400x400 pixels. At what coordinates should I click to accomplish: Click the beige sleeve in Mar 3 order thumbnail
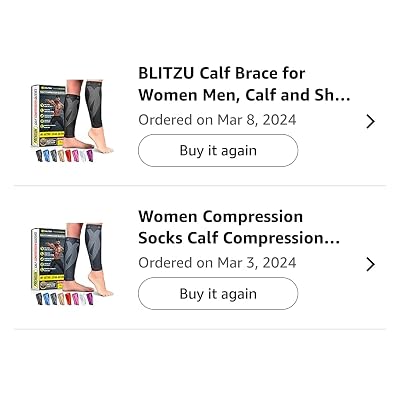[x=61, y=299]
